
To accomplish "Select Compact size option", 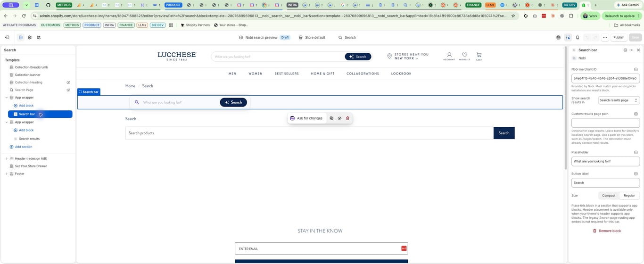I will [x=609, y=196].
